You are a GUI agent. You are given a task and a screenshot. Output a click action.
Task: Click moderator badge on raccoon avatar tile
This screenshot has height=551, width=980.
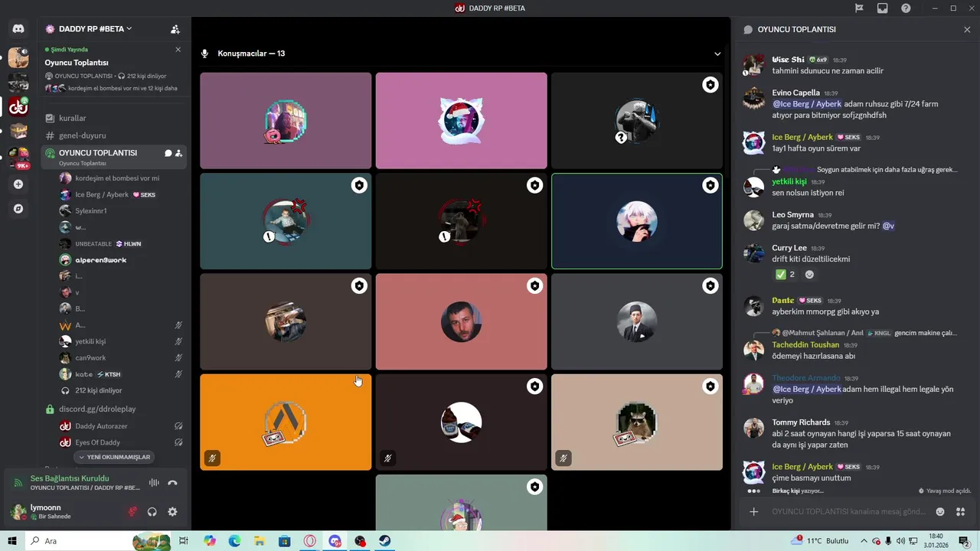pyautogui.click(x=710, y=386)
